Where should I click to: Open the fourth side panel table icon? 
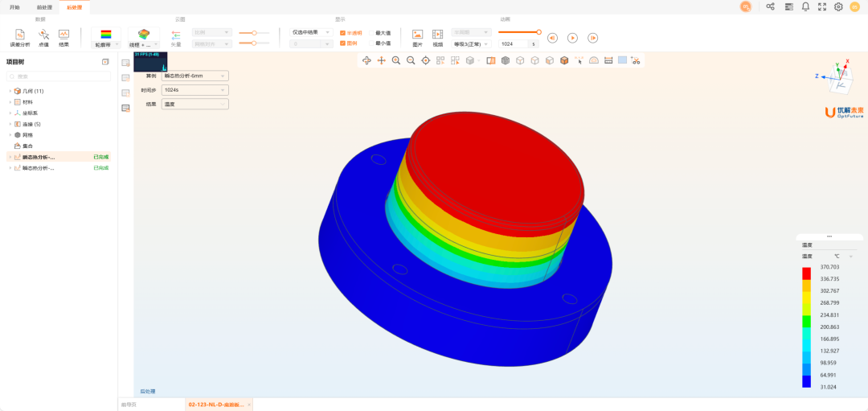point(125,108)
